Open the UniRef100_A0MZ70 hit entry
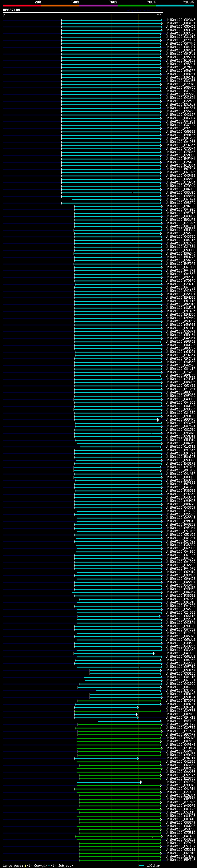The height and width of the screenshot is (868, 197). tap(180, 504)
